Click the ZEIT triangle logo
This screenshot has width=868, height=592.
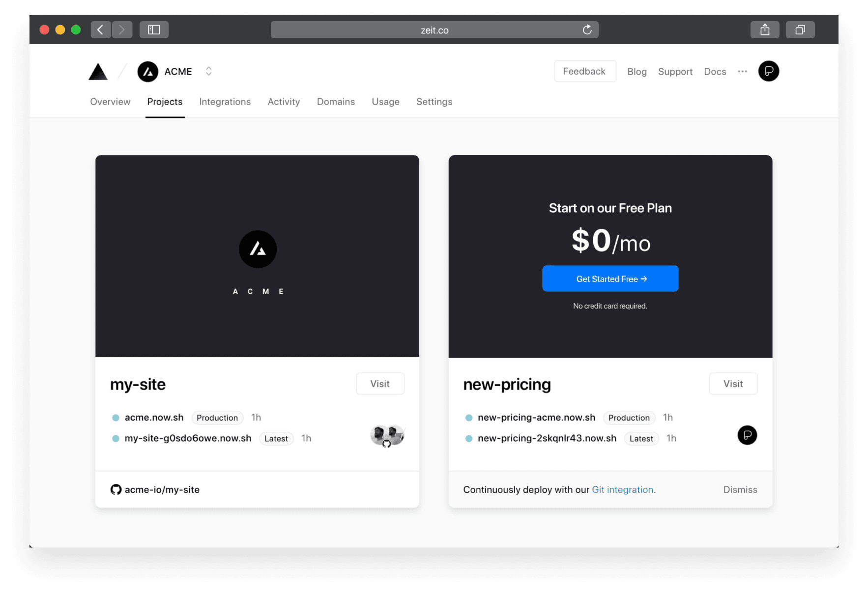(98, 72)
